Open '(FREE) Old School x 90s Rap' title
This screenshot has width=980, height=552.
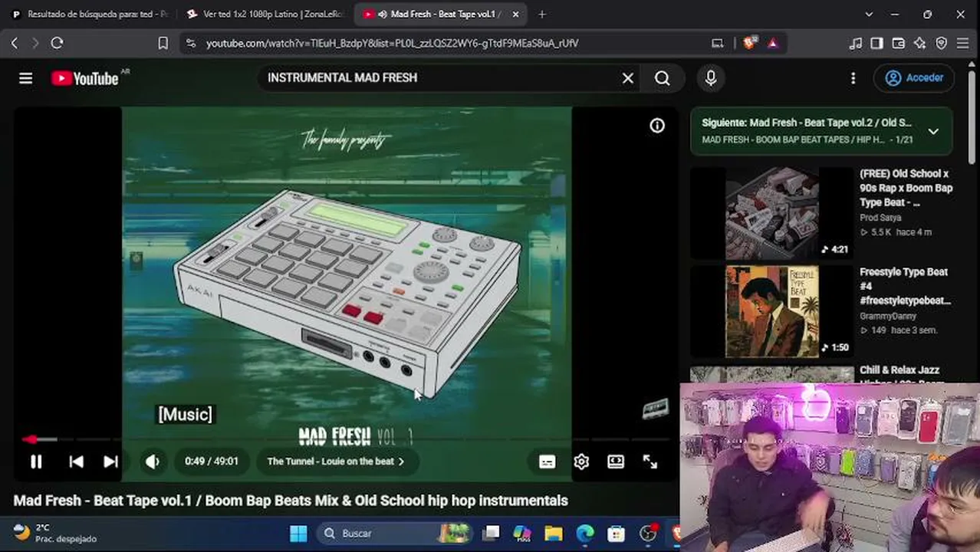click(906, 188)
